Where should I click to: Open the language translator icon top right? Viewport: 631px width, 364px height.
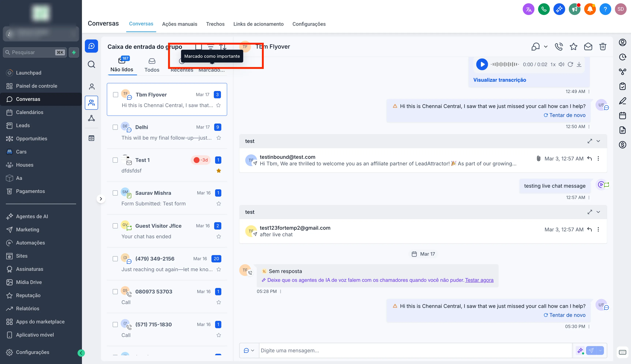pos(528,9)
